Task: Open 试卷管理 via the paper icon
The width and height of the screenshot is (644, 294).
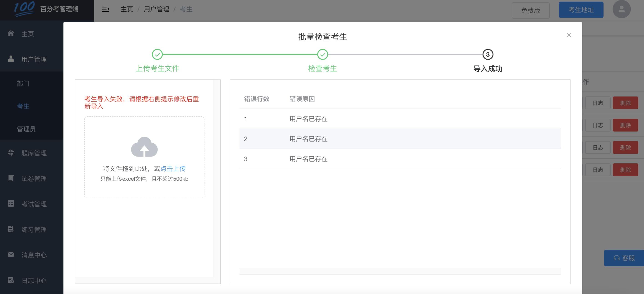Action: [11, 179]
